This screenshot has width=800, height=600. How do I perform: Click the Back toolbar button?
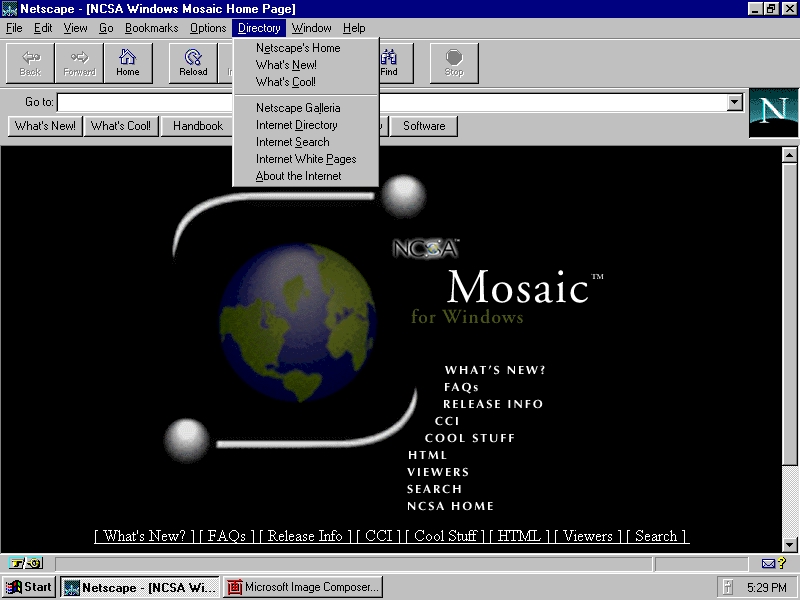coord(30,63)
